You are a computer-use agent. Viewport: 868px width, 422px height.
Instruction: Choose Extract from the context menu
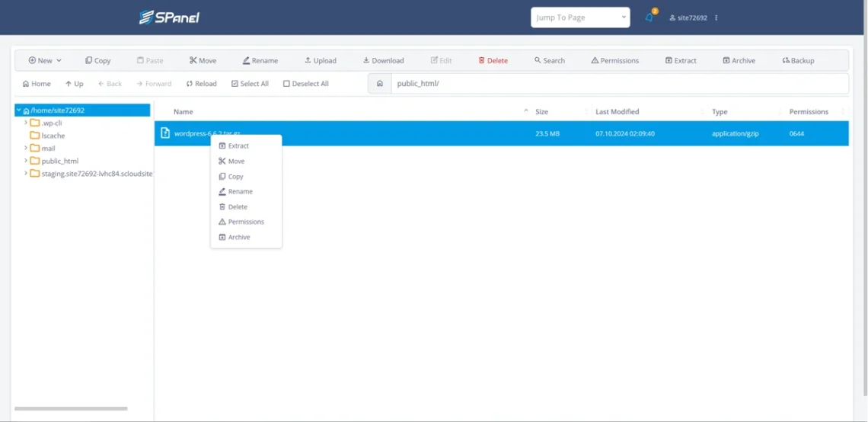click(x=238, y=145)
